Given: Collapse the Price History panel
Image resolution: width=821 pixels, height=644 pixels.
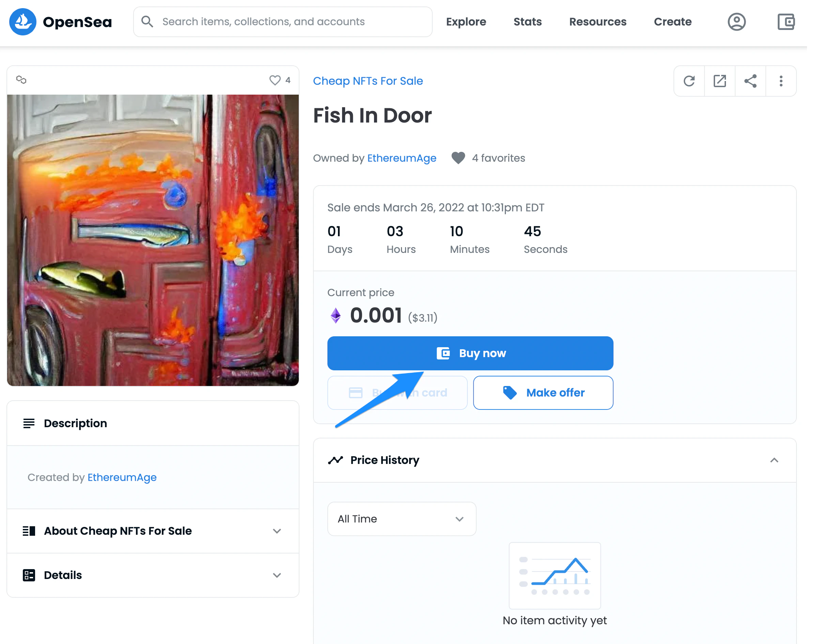Looking at the screenshot, I should coord(775,460).
